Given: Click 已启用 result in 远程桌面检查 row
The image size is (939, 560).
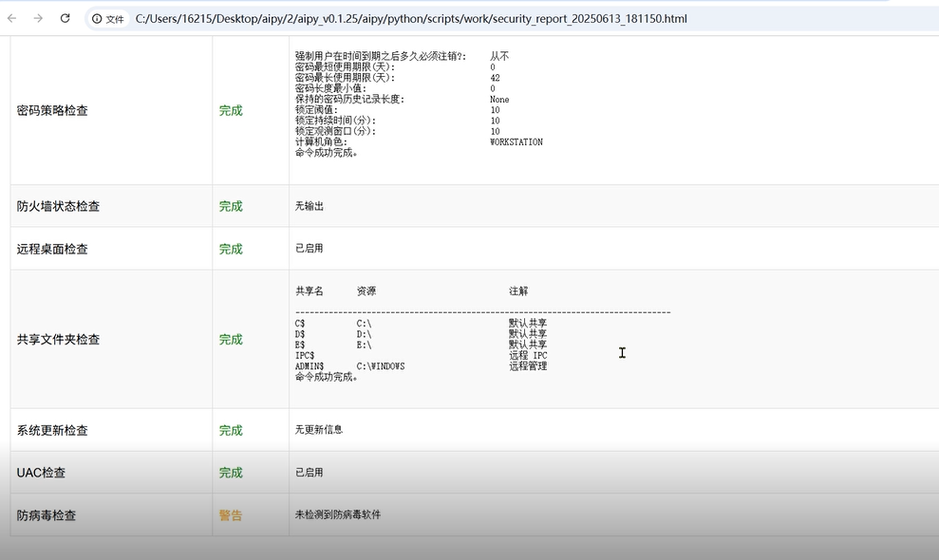Looking at the screenshot, I should point(309,248).
